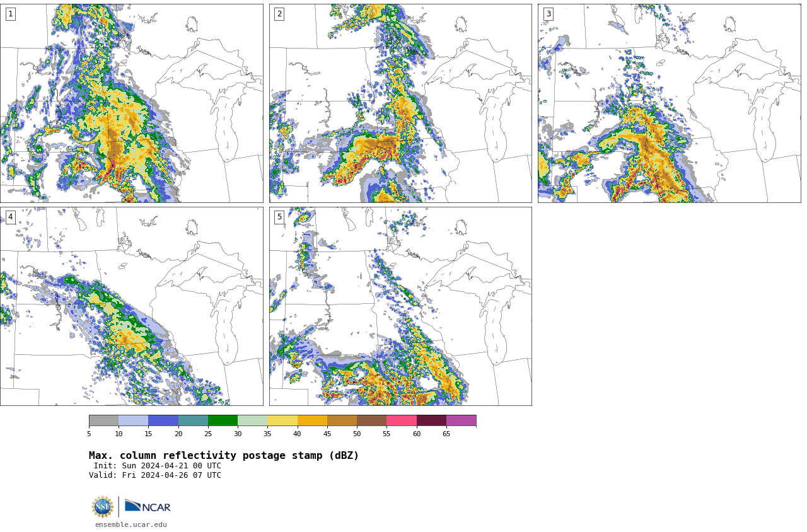Click the Init: Sun 2024-04-21 00 UTC text

(158, 466)
